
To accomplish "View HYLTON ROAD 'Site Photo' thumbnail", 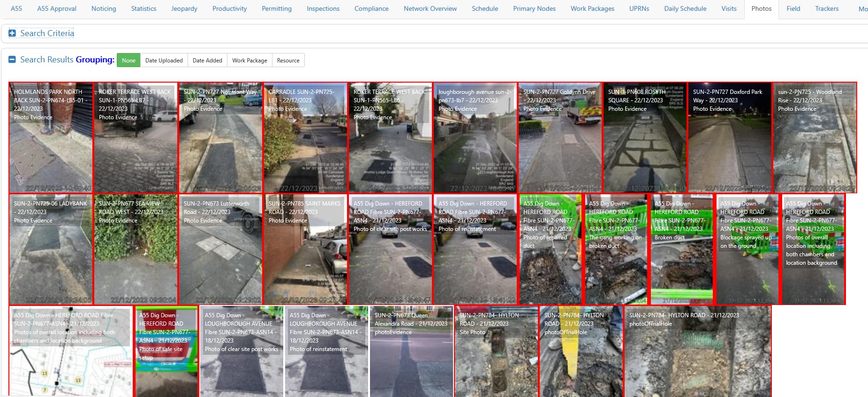I will [496, 351].
